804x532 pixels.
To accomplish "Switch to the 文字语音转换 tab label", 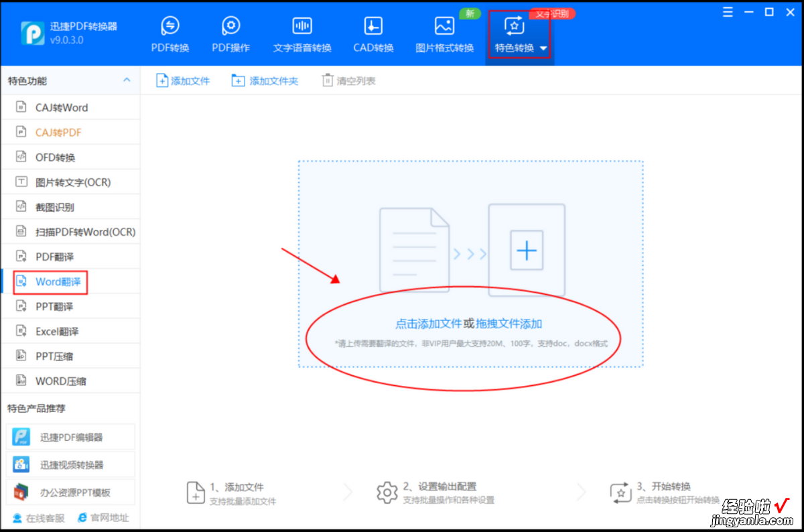I will click(302, 48).
